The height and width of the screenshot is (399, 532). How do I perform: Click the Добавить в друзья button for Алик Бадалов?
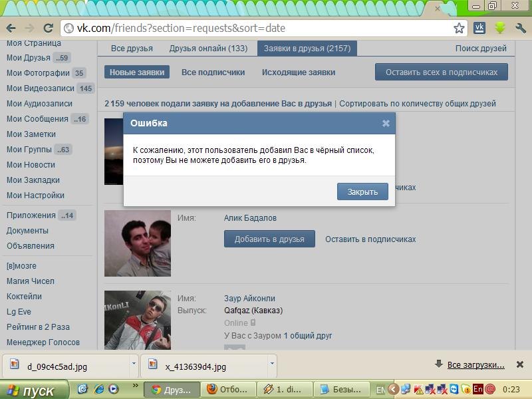(x=269, y=239)
